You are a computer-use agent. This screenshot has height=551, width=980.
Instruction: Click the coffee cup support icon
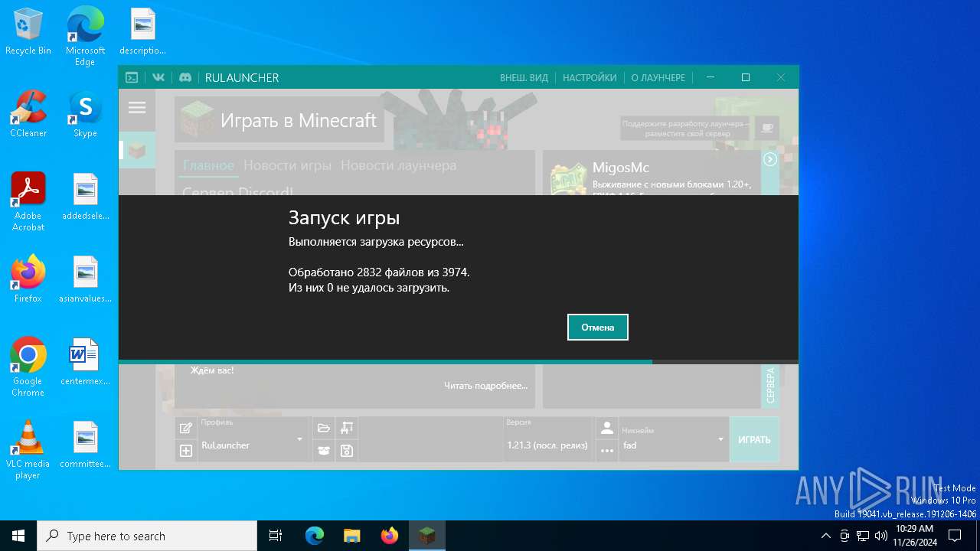[x=766, y=128]
